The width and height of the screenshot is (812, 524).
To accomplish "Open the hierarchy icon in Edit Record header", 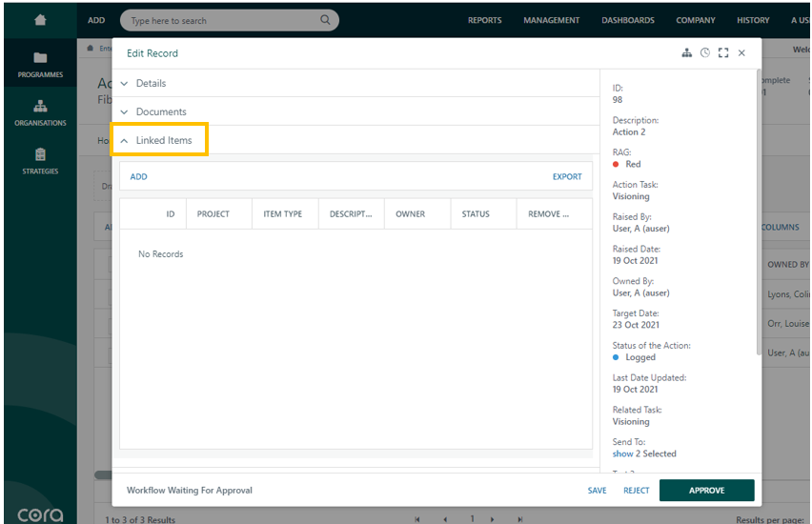I will pos(687,52).
